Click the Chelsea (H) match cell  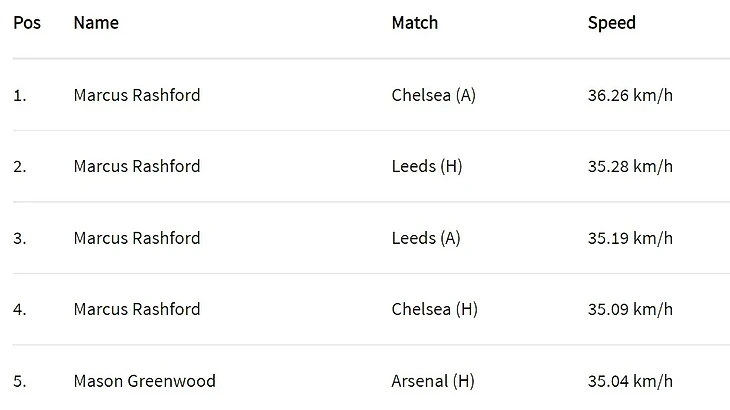pos(435,309)
